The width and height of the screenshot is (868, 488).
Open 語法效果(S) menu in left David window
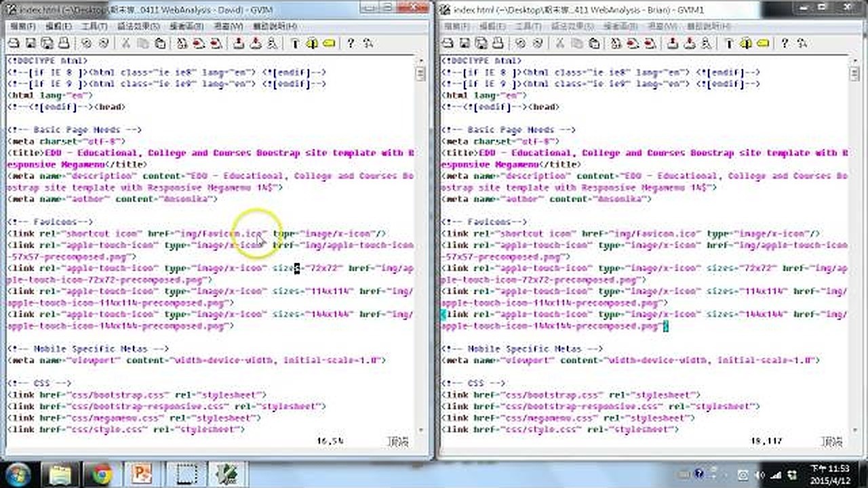pyautogui.click(x=138, y=26)
